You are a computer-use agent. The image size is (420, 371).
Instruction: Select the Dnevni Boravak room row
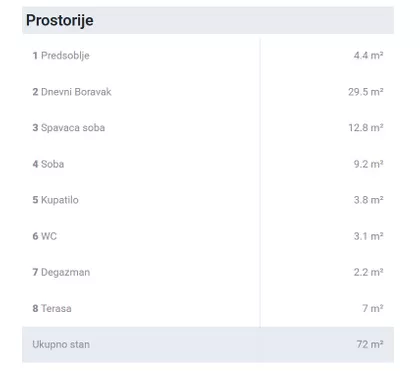208,92
